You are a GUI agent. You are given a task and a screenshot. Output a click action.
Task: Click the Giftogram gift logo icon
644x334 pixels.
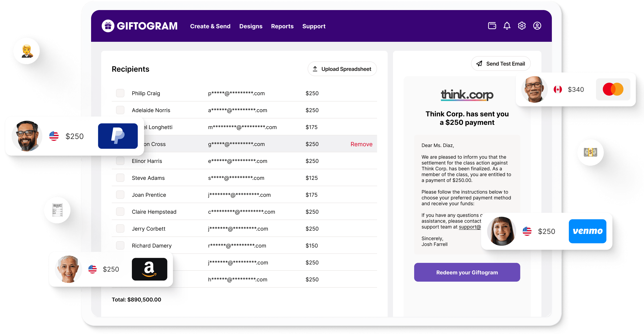[x=108, y=26]
